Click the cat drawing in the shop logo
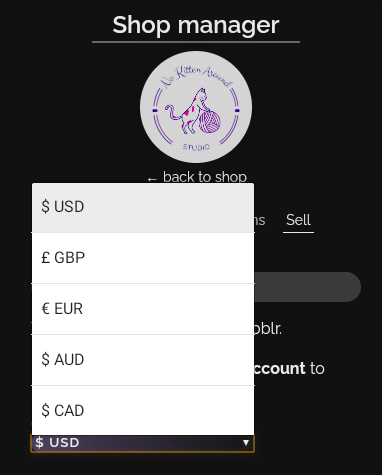 coord(187,111)
